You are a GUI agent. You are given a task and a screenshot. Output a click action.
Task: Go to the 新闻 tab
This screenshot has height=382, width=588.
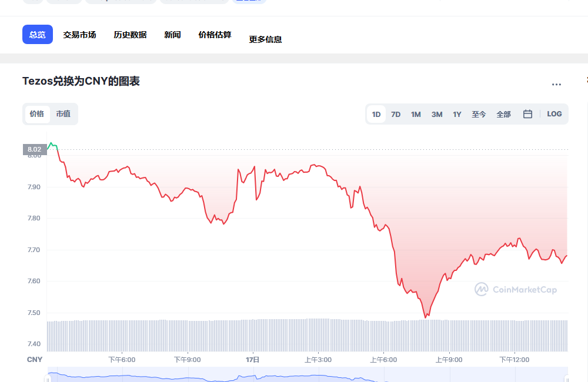coord(172,35)
